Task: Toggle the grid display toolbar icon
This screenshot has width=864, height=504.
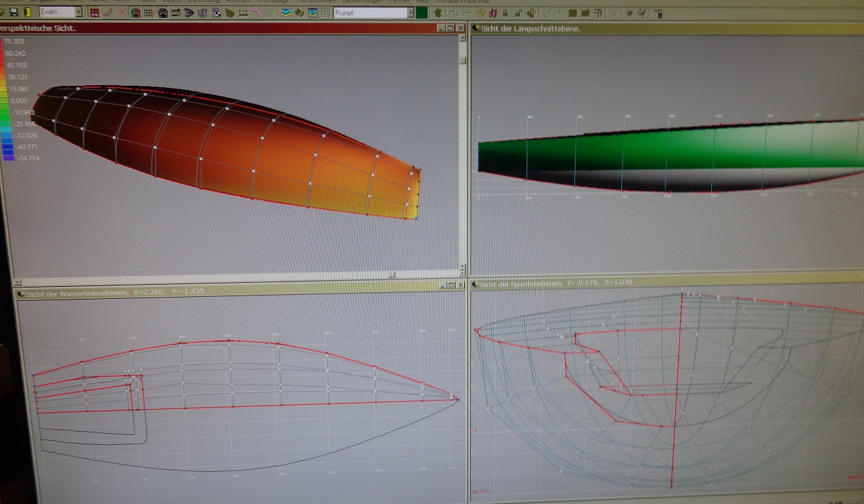Action: 148,13
